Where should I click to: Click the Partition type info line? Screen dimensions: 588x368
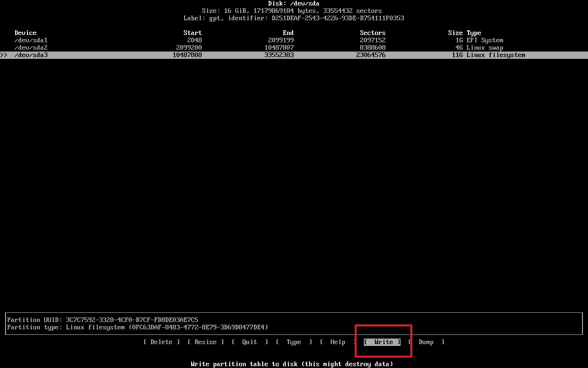click(138, 327)
